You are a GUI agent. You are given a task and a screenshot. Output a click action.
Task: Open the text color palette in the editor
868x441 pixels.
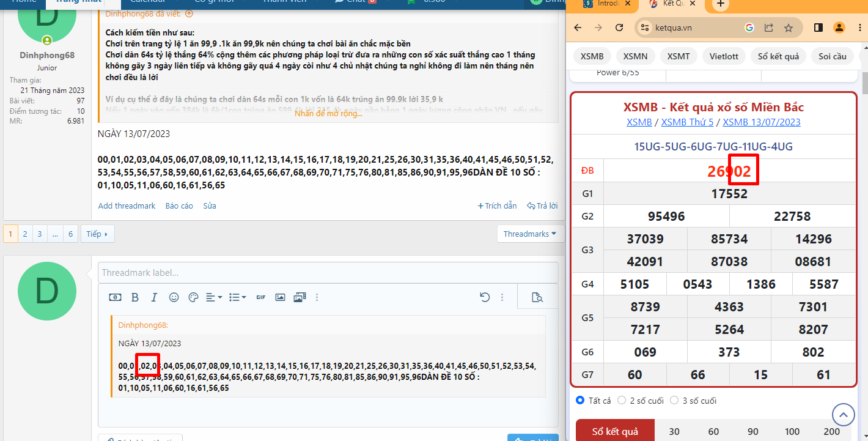(x=193, y=297)
